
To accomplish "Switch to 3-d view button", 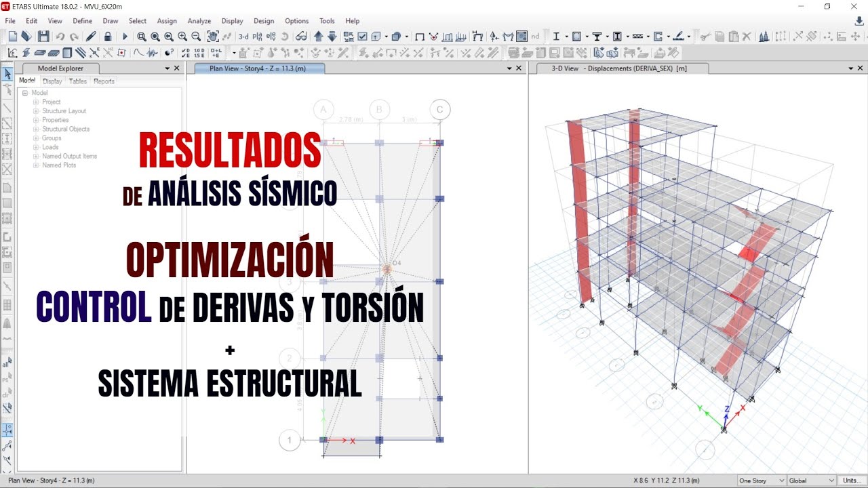I will click(x=243, y=36).
